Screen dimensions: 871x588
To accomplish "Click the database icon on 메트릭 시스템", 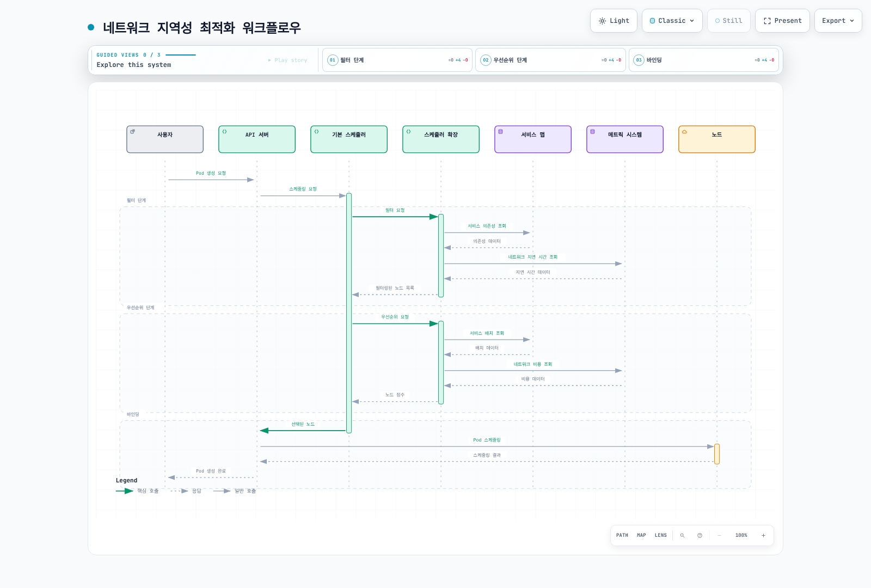I will click(592, 132).
